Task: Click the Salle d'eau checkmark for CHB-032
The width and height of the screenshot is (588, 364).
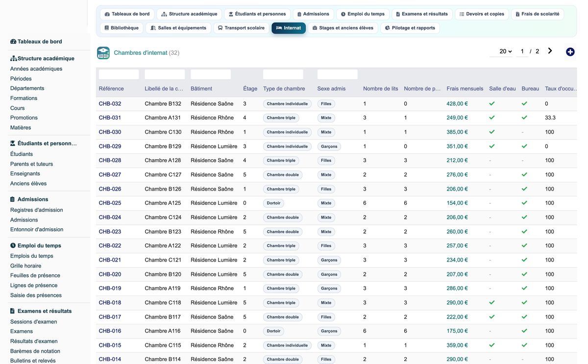Action: pyautogui.click(x=492, y=104)
